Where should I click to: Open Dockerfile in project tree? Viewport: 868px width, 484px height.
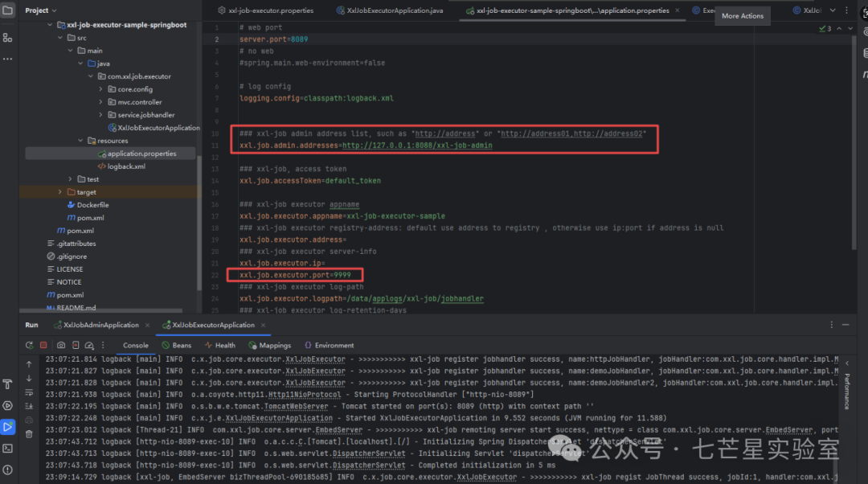click(88, 205)
